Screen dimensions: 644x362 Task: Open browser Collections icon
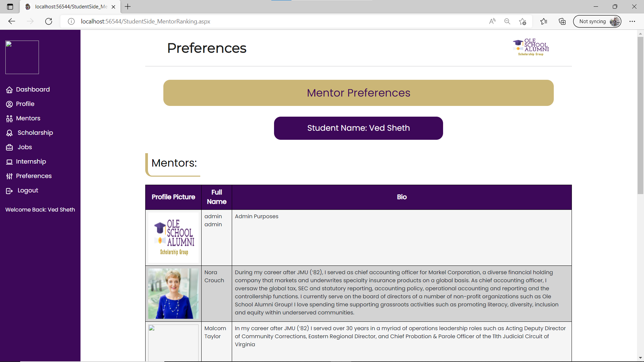[562, 21]
